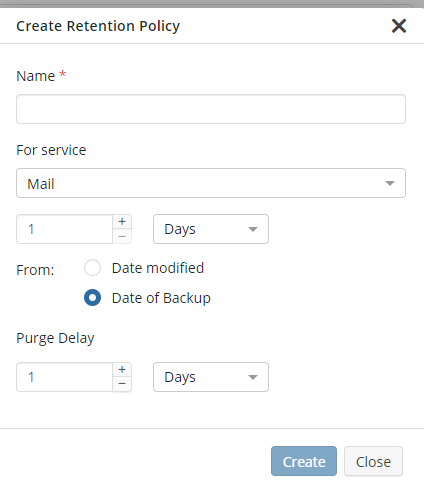Click the Create button
The image size is (424, 485).
[304, 461]
